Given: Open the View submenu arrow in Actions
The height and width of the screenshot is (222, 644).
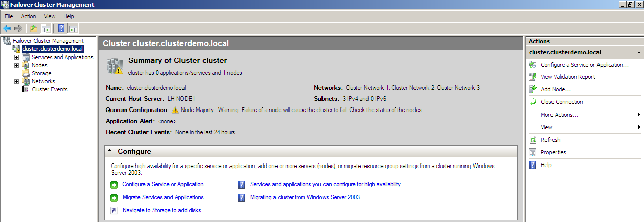Looking at the screenshot, I should click(x=639, y=127).
